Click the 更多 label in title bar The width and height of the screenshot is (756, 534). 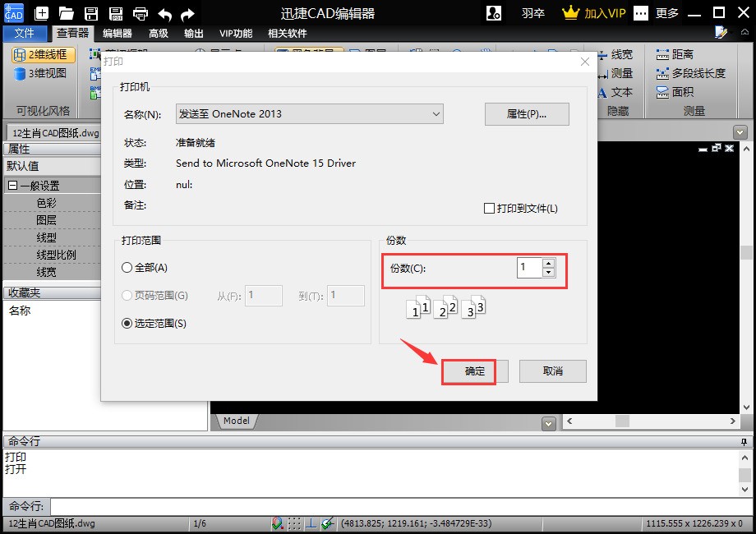(666, 13)
